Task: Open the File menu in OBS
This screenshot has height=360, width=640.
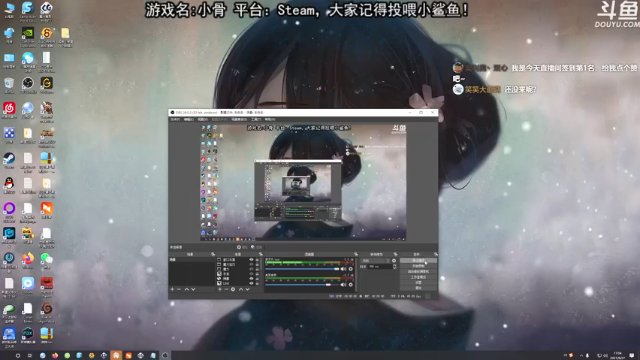Action: (175, 119)
